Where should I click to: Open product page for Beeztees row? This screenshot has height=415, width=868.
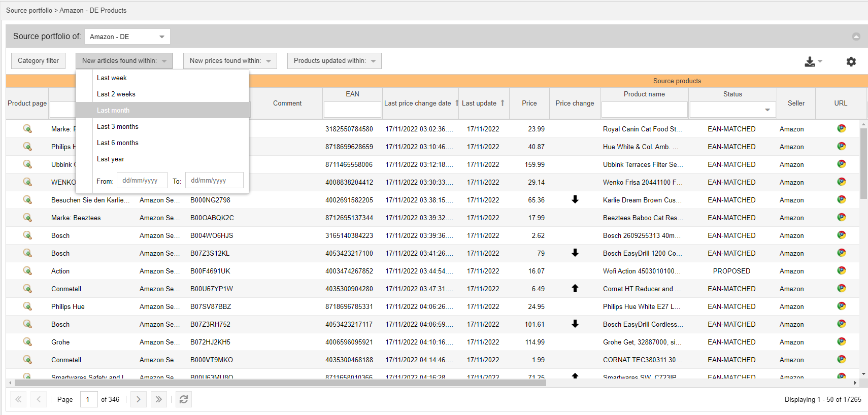[x=27, y=218]
